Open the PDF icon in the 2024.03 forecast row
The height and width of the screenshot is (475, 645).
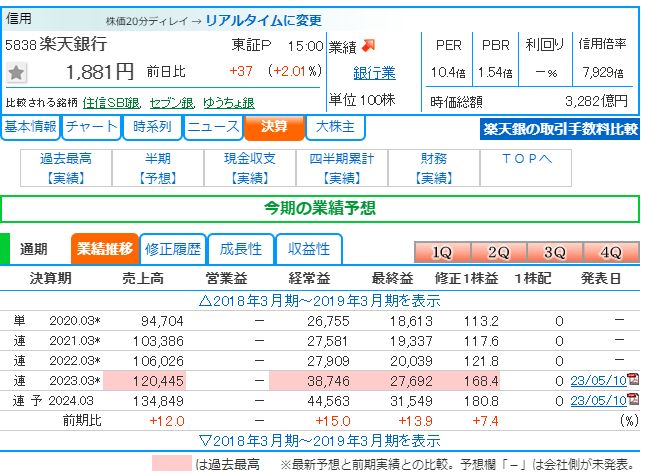[633, 399]
